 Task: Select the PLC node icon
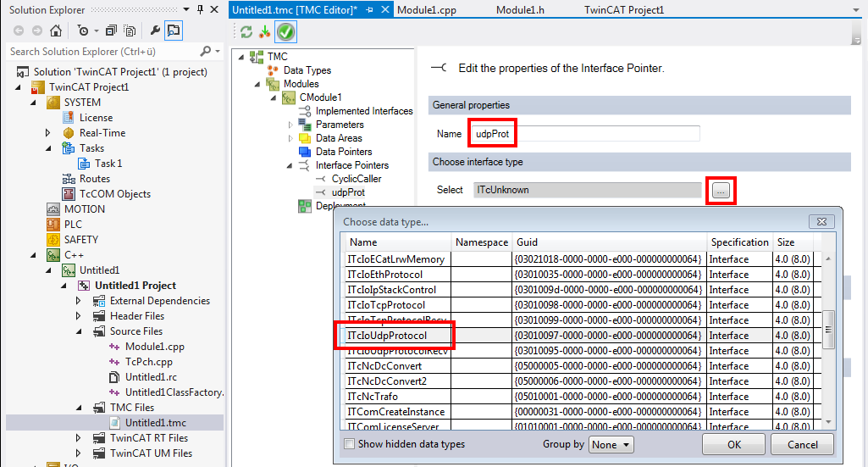click(53, 225)
